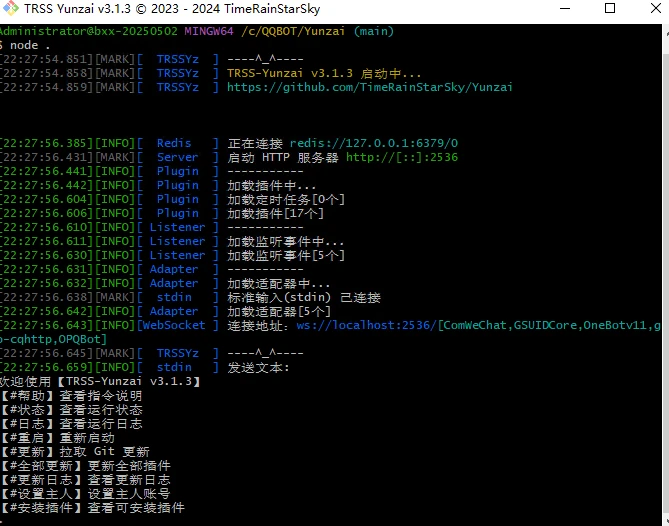Screen dimensions: 669x526
Task: Click the 22:27:54.851 timestamp
Action: 46,59
